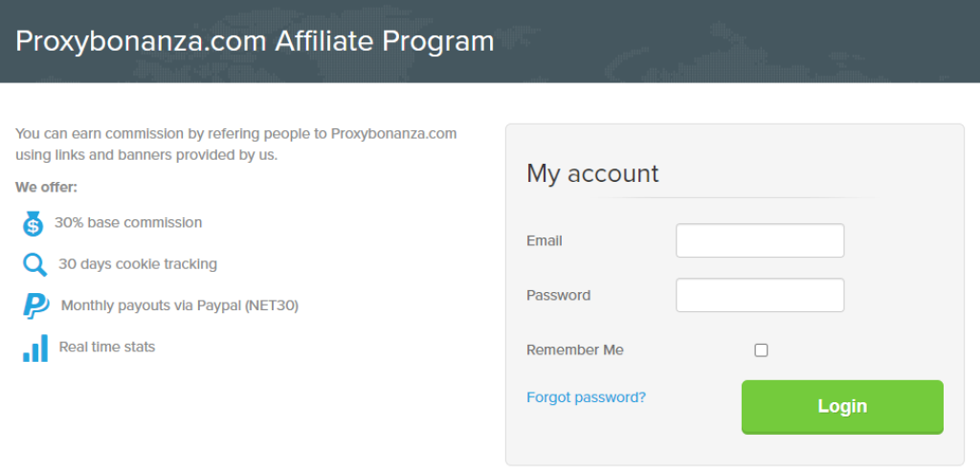Viewport: 980px width, 475px height.
Task: Click the Real time stats text
Action: tap(107, 347)
